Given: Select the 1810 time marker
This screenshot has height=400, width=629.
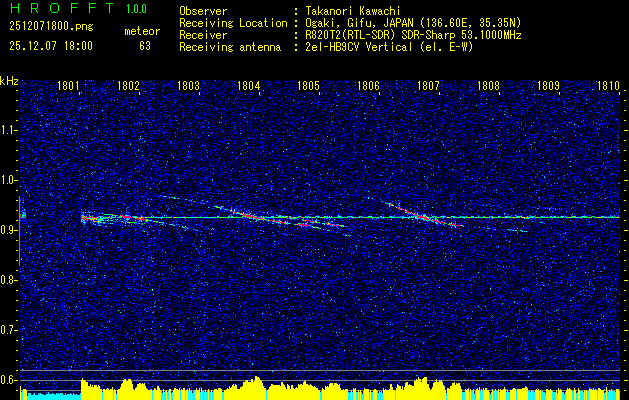Looking at the screenshot, I should [x=608, y=87].
